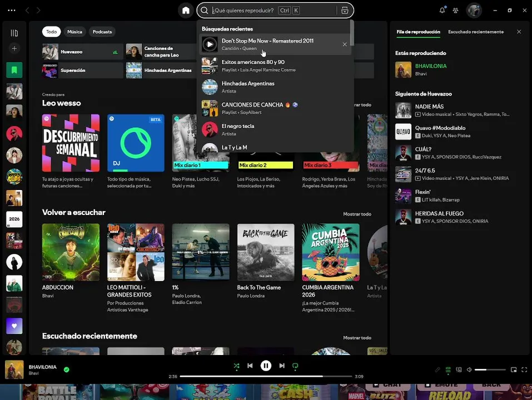The width and height of the screenshot is (532, 400).
Task: Show all in Volver a escuchar
Action: 357,214
